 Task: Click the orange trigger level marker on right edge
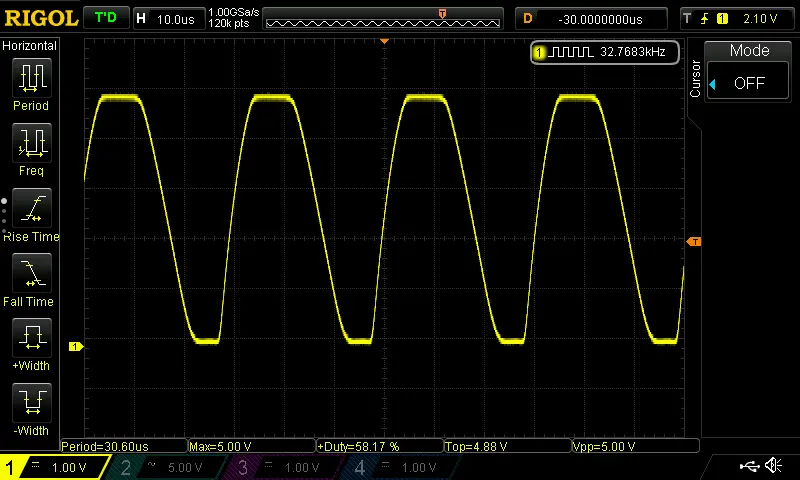click(693, 242)
